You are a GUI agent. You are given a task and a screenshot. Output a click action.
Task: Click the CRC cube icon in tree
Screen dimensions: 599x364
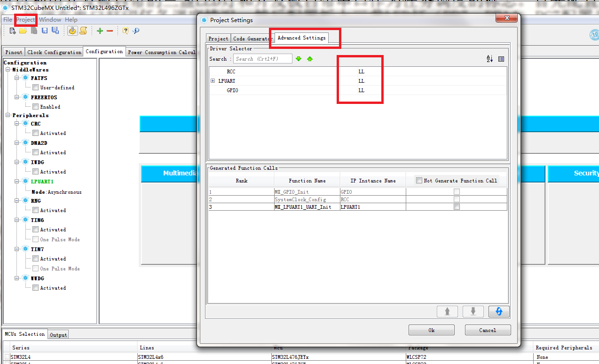coord(25,124)
